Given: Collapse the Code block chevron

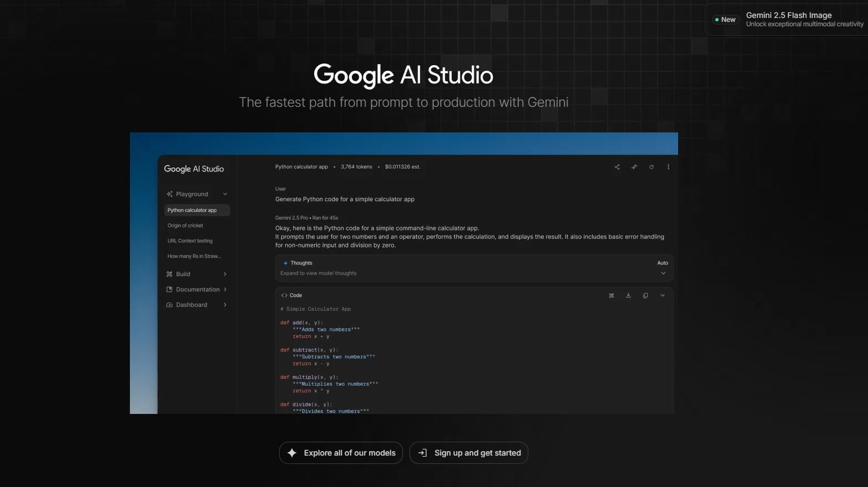Looking at the screenshot, I should [x=662, y=295].
